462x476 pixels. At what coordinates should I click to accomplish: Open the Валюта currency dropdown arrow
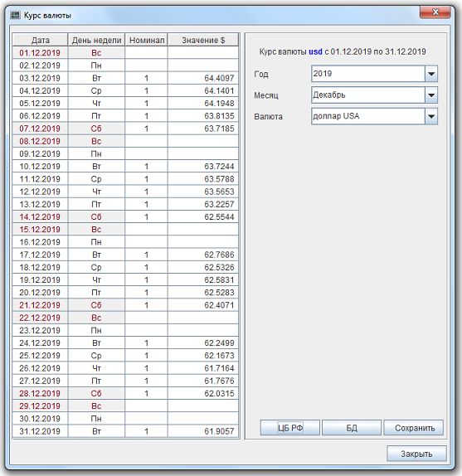431,116
